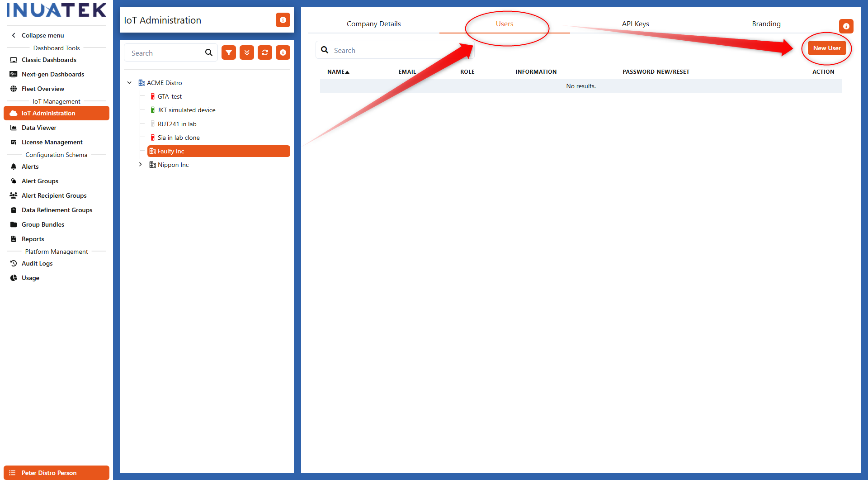Click the magnifier icon in the tree search box
The width and height of the screenshot is (868, 480).
point(208,52)
